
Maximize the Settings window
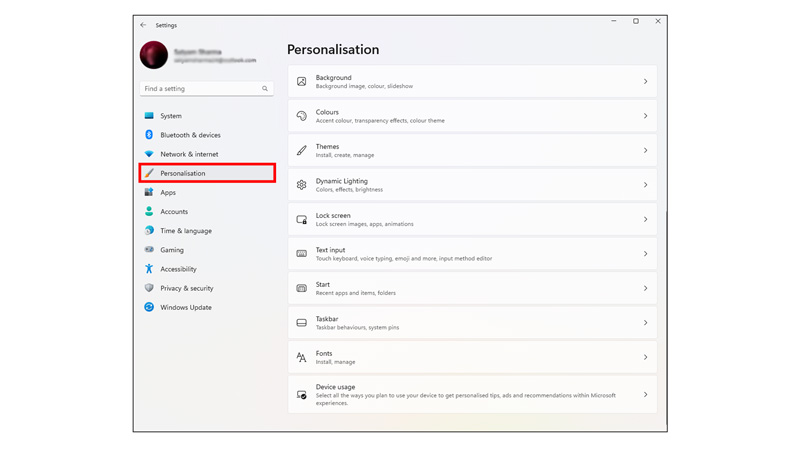636,21
